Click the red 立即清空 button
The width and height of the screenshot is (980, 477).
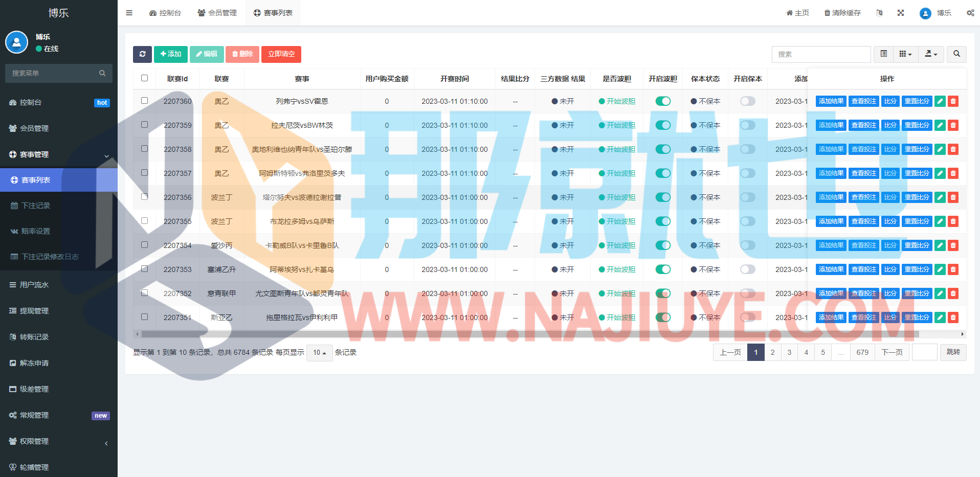281,54
